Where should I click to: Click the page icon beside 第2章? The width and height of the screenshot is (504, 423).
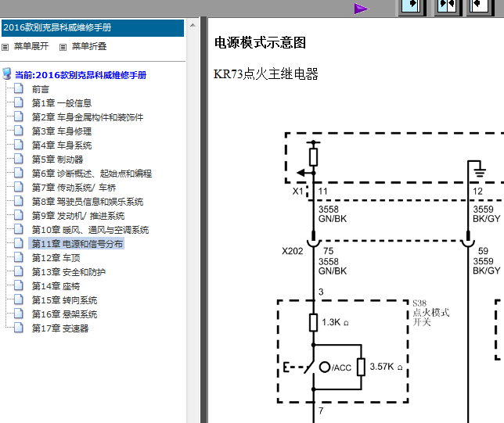point(19,117)
